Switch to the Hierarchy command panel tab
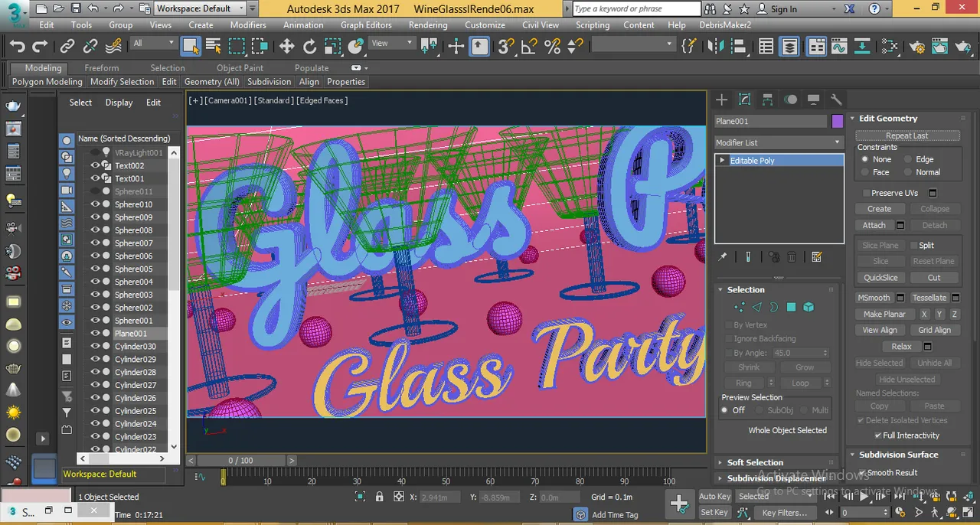Image resolution: width=980 pixels, height=525 pixels. (767, 100)
